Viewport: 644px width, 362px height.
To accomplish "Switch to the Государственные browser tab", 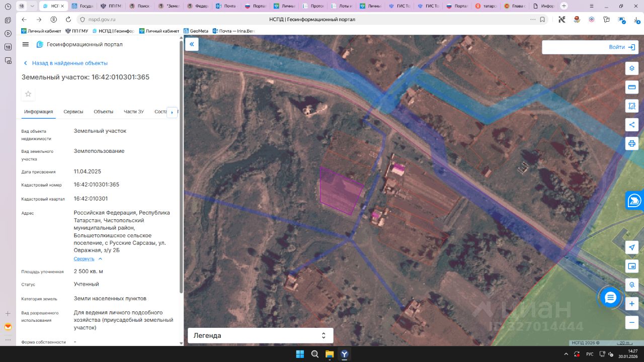I will 82,6.
